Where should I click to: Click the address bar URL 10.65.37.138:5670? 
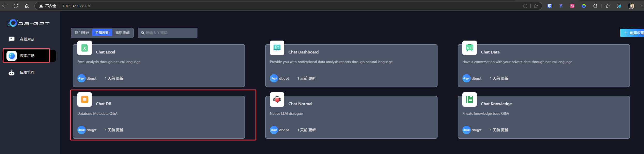tap(77, 6)
